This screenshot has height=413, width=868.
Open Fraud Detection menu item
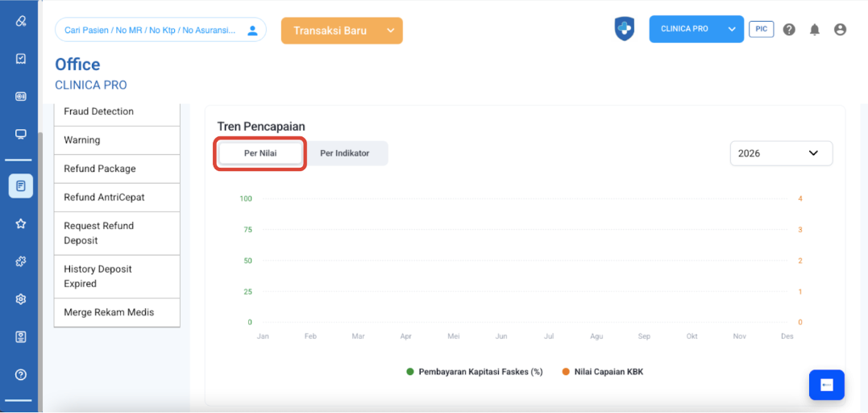point(117,112)
